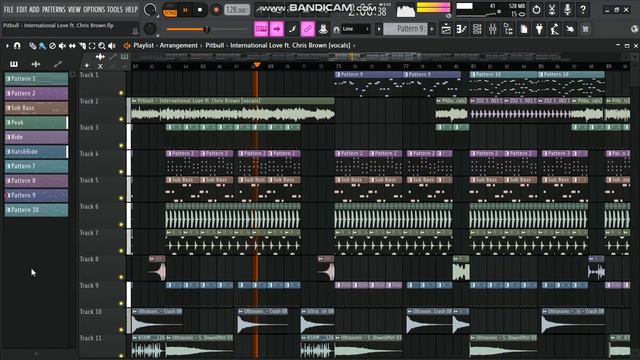Mute Track 10 using its green dot
Image resolution: width=640 pixels, height=360 pixels.
tap(121, 329)
